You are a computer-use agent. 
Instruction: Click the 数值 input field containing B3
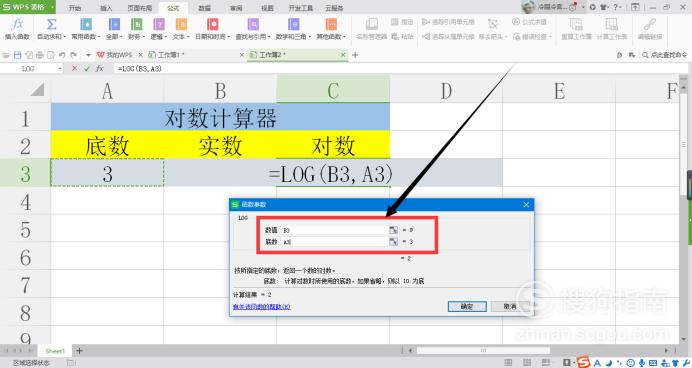(x=335, y=230)
